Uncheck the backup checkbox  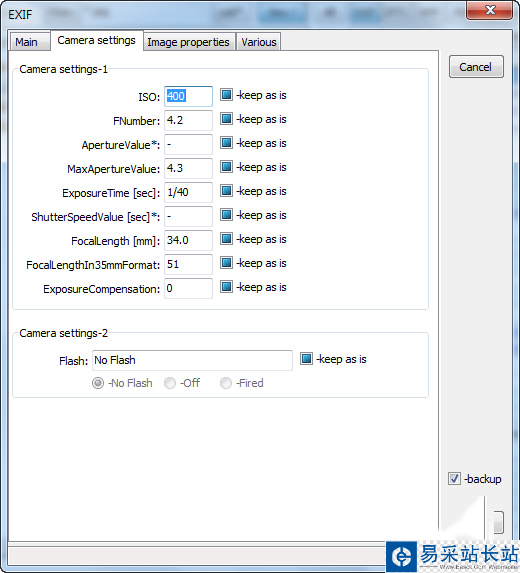[454, 479]
